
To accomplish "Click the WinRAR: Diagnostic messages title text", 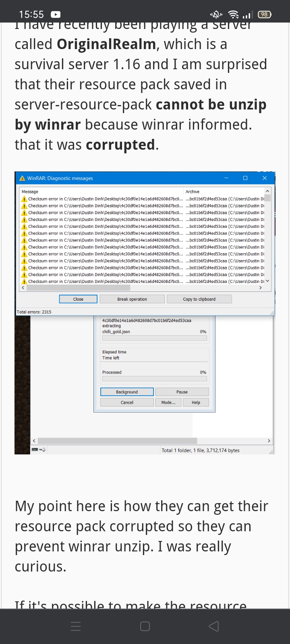I will pyautogui.click(x=60, y=178).
